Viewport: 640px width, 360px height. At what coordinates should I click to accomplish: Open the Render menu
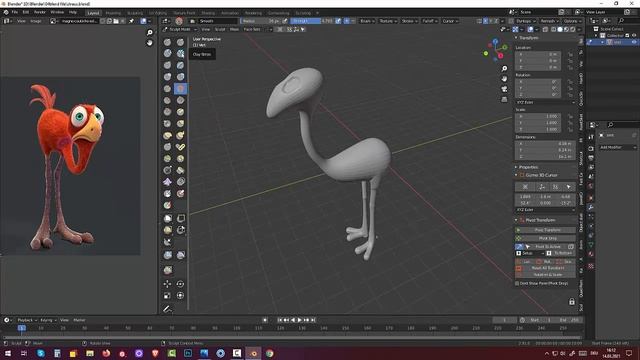click(40, 12)
